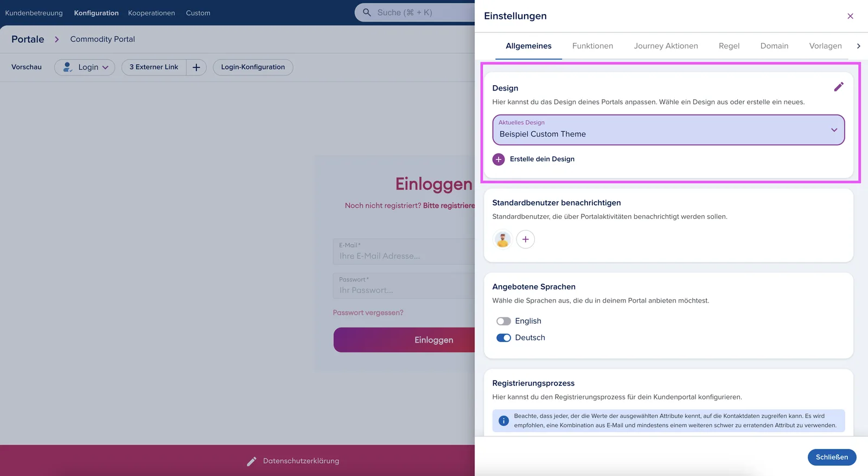Screen dimensions: 868x476
Task: Open Login-Konfiguration
Action: tap(253, 67)
